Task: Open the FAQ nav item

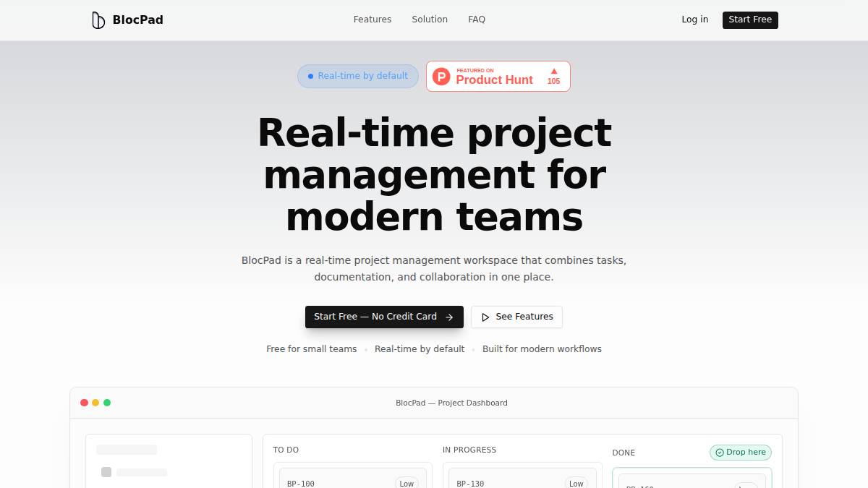Action: tap(477, 20)
